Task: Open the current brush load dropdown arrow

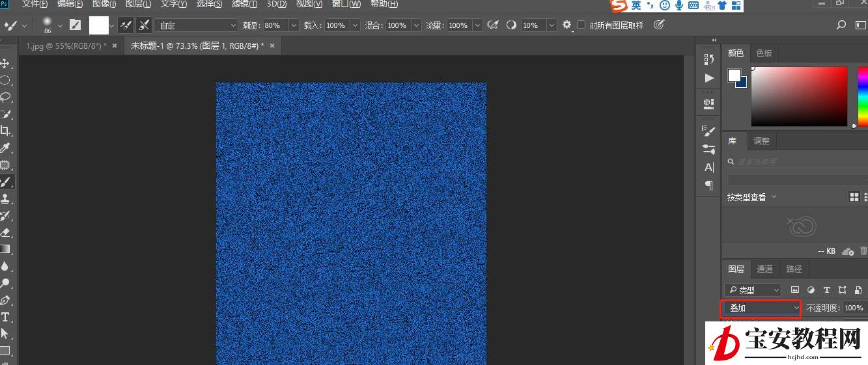Action: pos(112,25)
